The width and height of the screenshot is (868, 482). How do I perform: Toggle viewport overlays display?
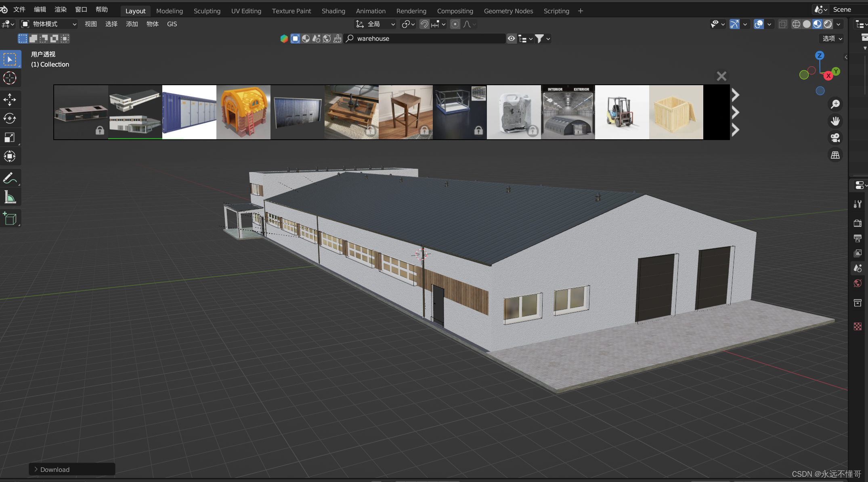point(759,24)
